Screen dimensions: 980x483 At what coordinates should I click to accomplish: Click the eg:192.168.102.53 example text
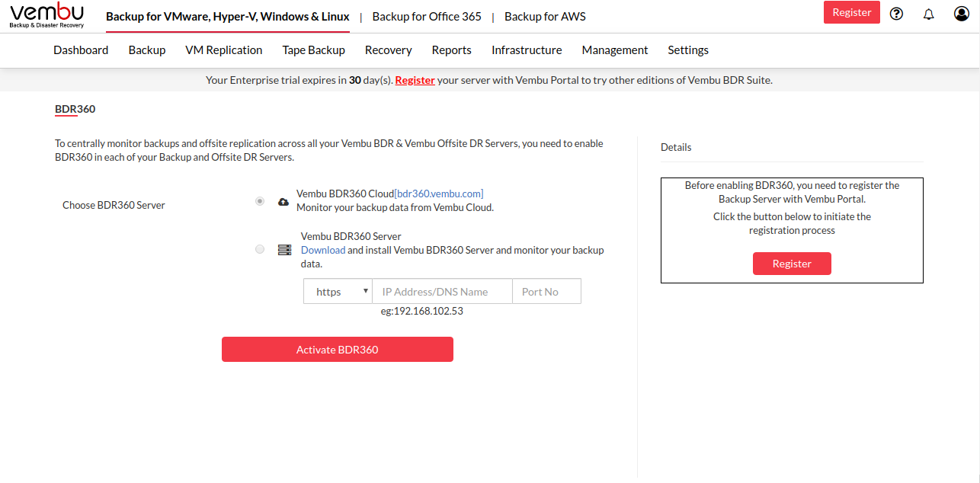point(422,311)
